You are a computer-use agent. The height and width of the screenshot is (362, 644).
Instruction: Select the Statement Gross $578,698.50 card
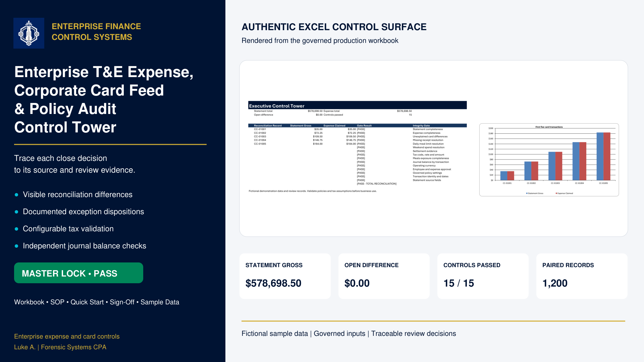click(x=285, y=276)
